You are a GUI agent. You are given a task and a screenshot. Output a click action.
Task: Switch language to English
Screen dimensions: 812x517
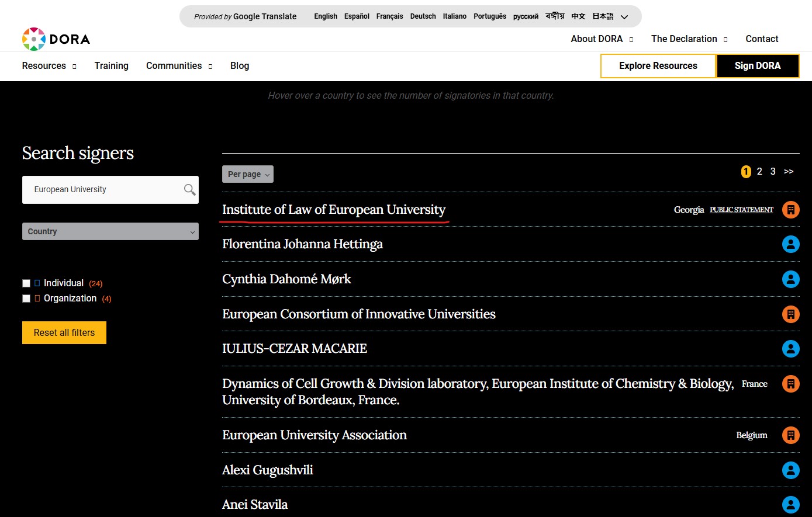coord(326,16)
